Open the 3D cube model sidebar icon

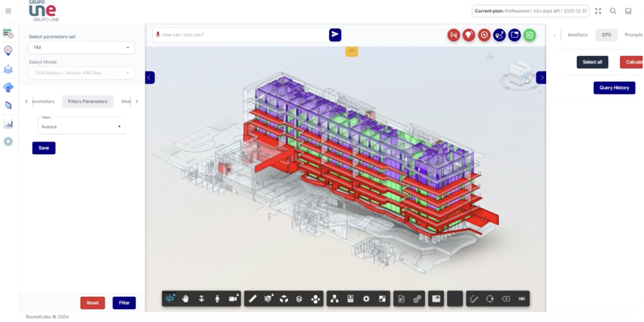click(x=8, y=69)
